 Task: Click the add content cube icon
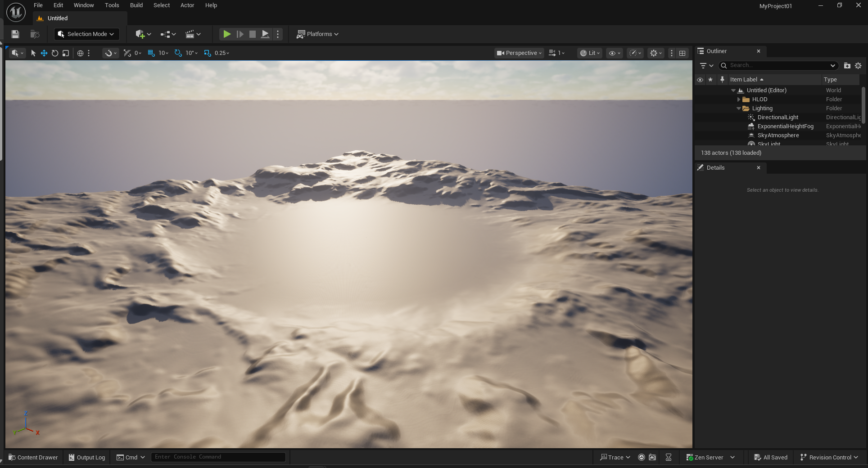143,34
